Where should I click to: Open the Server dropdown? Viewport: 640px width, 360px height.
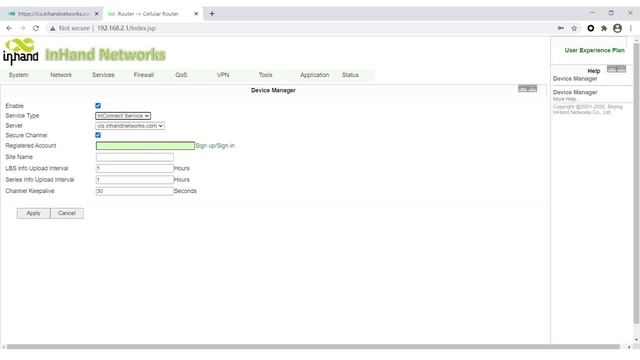click(x=130, y=126)
